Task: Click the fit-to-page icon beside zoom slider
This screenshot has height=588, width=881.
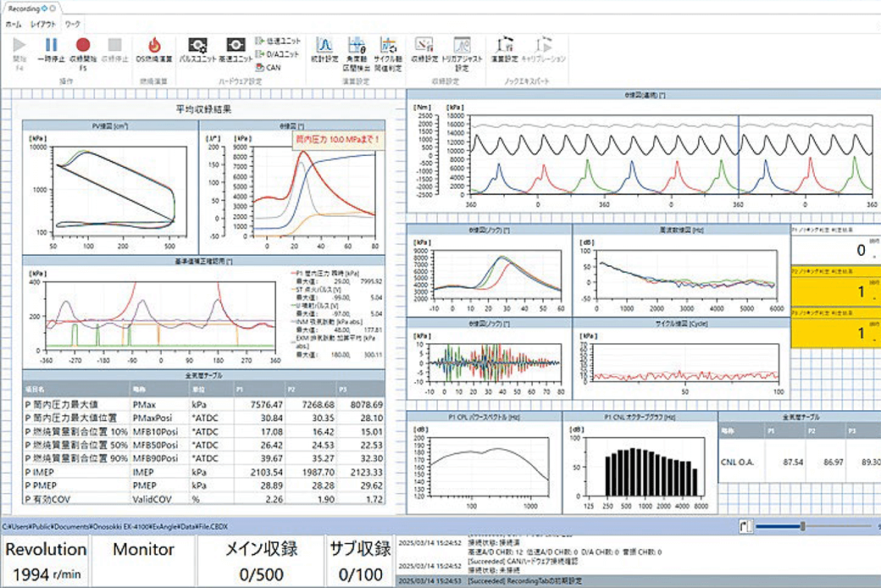Action: point(743,526)
